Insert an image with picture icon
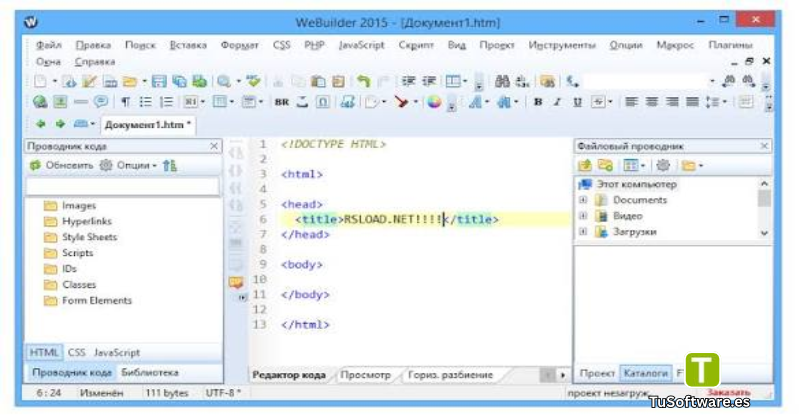The width and height of the screenshot is (800, 420). click(60, 102)
